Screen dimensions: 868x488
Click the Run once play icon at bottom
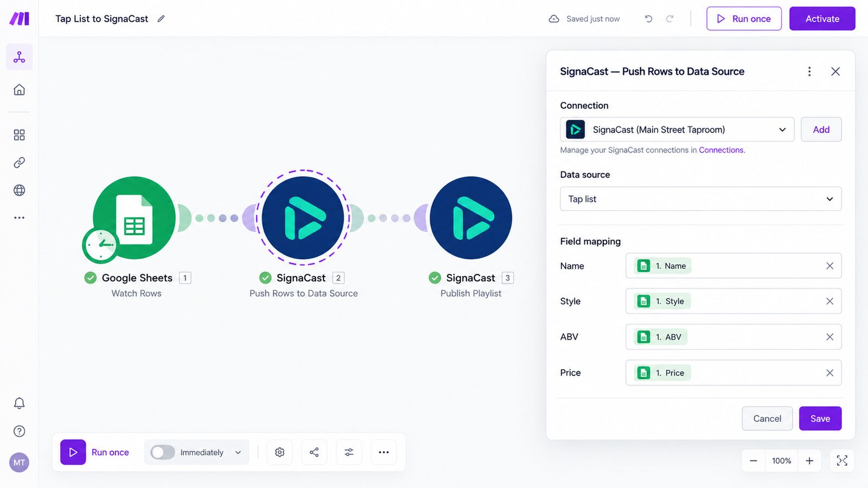[x=73, y=452]
